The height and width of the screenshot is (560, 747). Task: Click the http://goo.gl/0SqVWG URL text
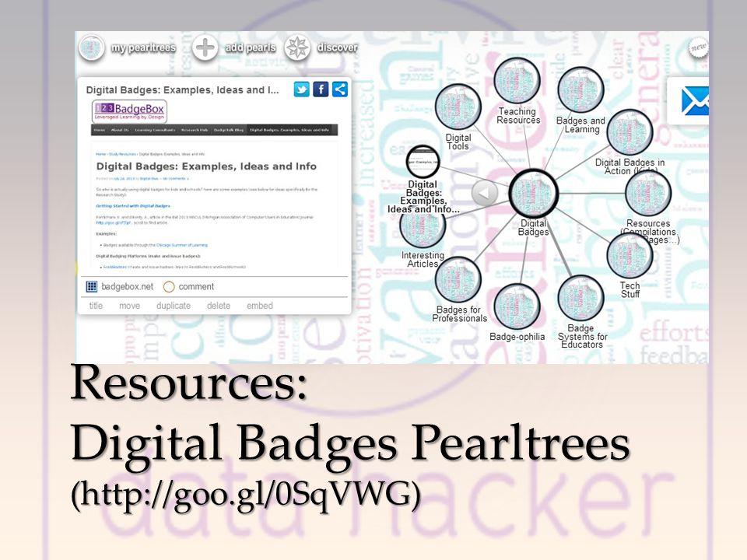(x=246, y=495)
